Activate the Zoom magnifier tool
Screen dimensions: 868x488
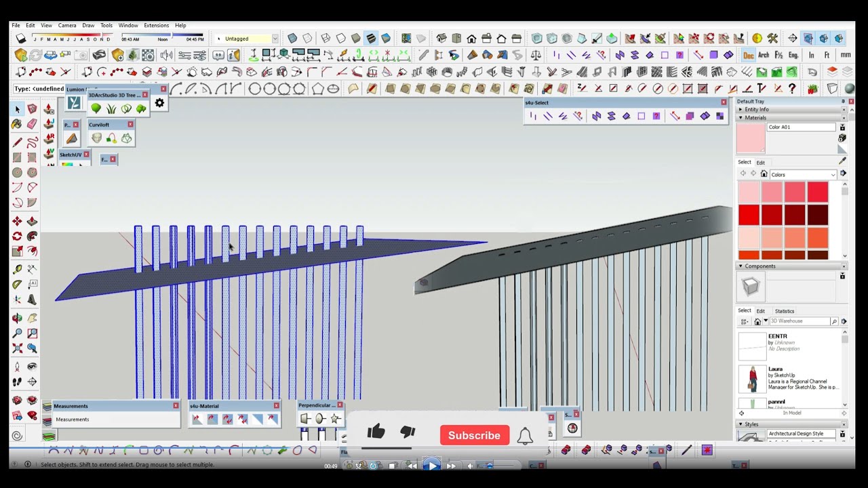click(17, 333)
